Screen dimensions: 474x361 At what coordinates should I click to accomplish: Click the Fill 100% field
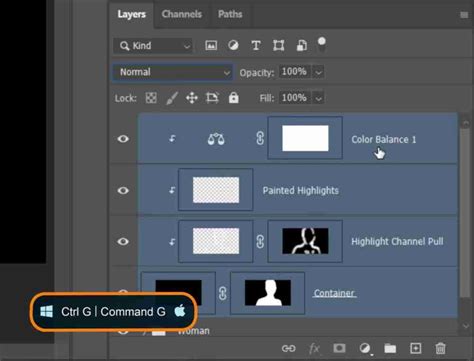coord(294,98)
